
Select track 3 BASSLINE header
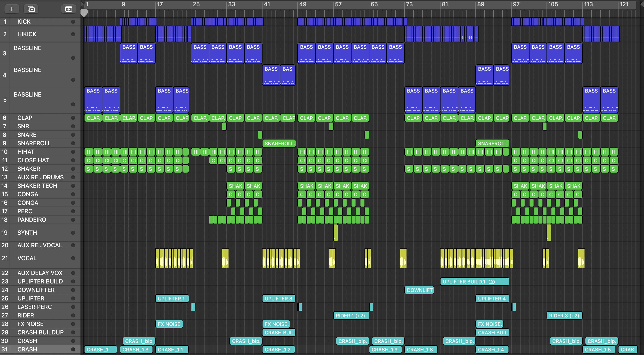tap(40, 53)
